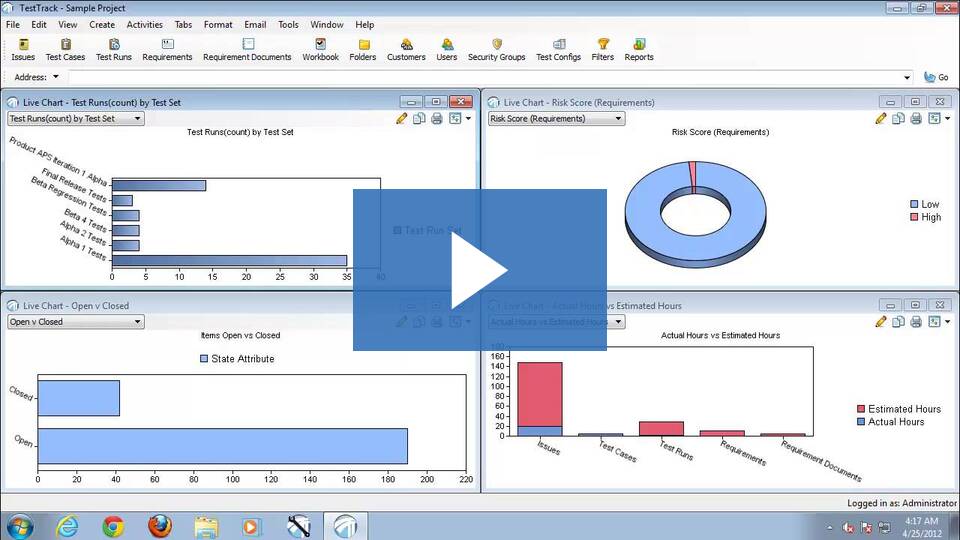The image size is (960, 540).
Task: Print the Test Runs(count) chart
Action: pyautogui.click(x=437, y=119)
